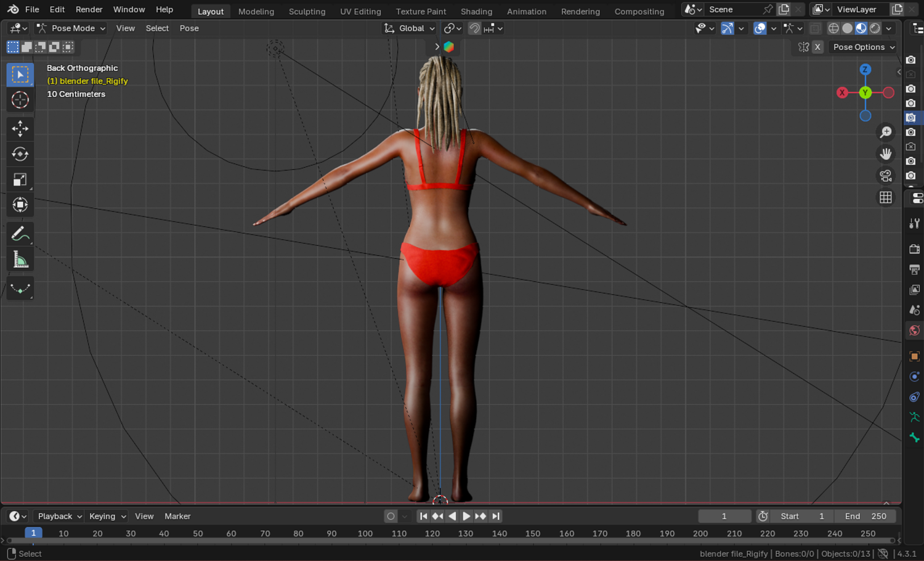The width and height of the screenshot is (924, 561).
Task: Click the pan view hand icon
Action: tap(886, 154)
